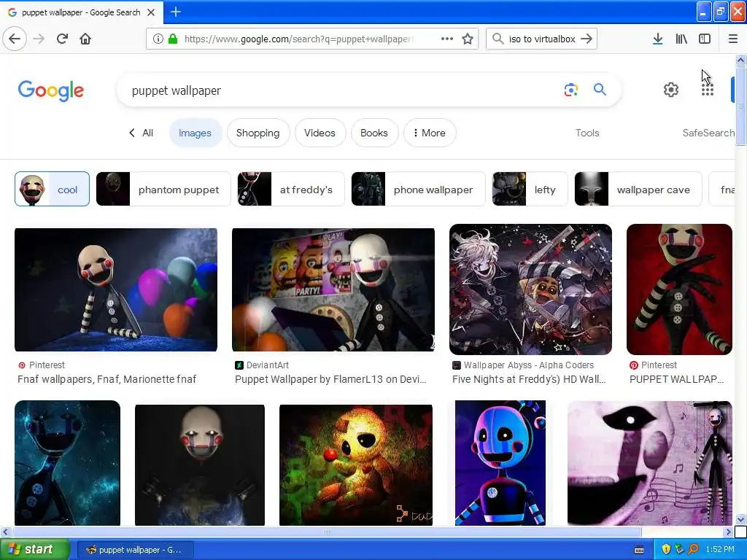Open 'Five Nights at Freddy's) HD Wall...' link
This screenshot has height=560, width=747.
tap(529, 379)
